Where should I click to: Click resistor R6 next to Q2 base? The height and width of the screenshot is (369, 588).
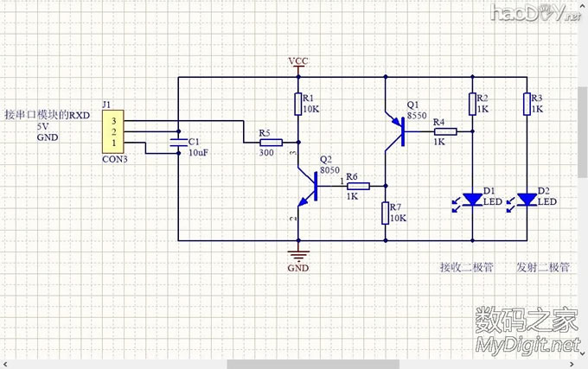(357, 186)
